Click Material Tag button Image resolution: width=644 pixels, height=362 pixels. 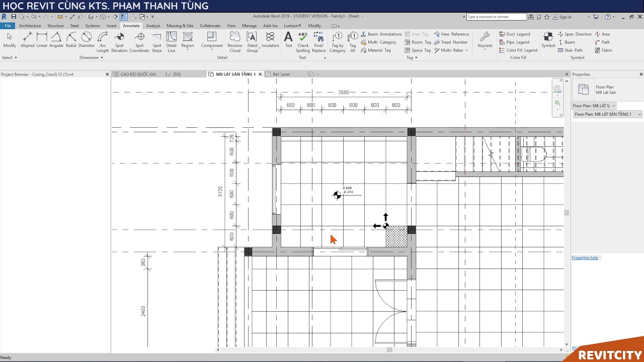376,50
